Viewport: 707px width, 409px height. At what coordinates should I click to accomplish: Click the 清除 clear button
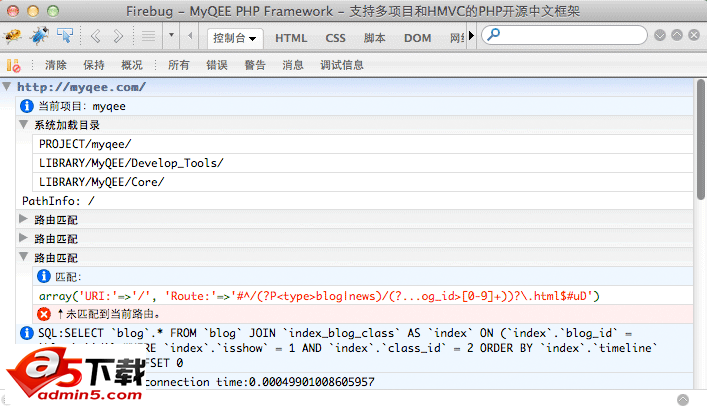point(56,65)
